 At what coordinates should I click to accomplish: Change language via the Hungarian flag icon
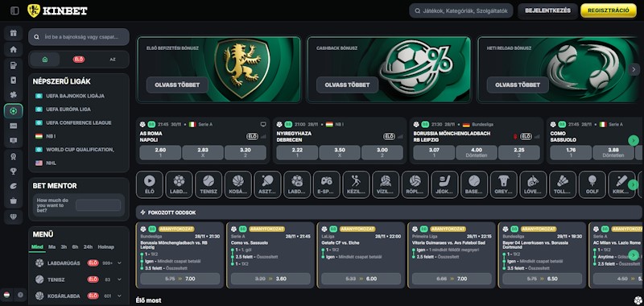click(6, 295)
